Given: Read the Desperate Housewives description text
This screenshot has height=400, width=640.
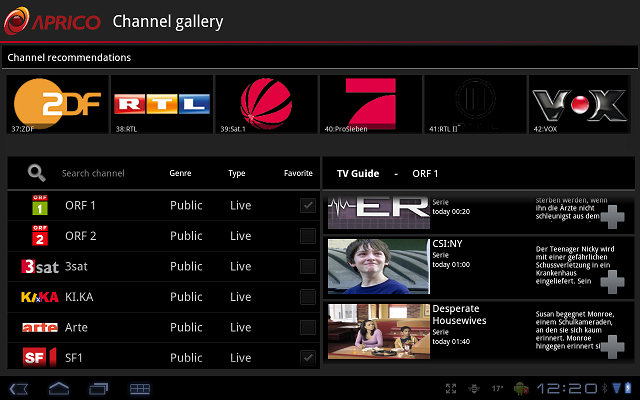Looking at the screenshot, I should point(575,330).
